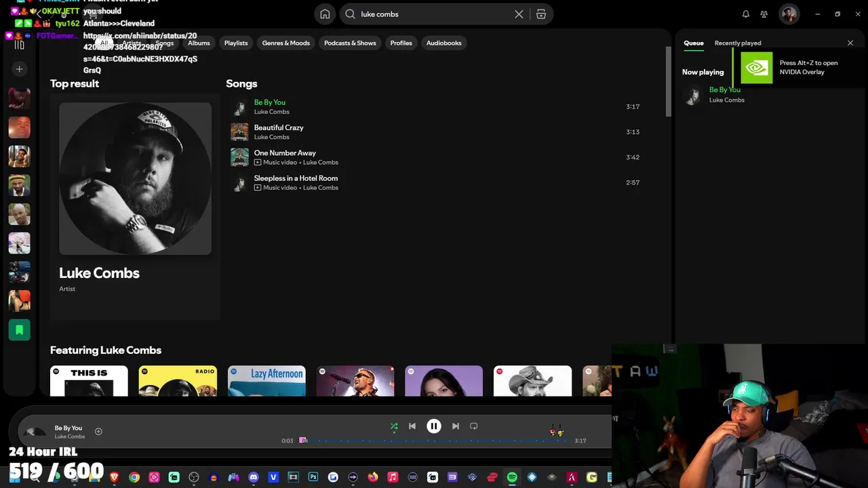Seek on the song progress bar
This screenshot has height=488, width=868.
(434, 441)
